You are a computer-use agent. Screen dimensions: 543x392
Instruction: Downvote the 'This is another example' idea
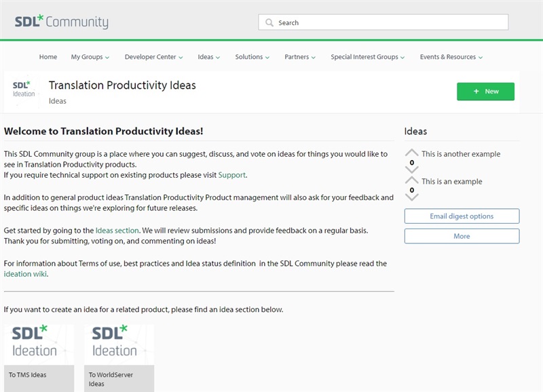[x=412, y=170]
